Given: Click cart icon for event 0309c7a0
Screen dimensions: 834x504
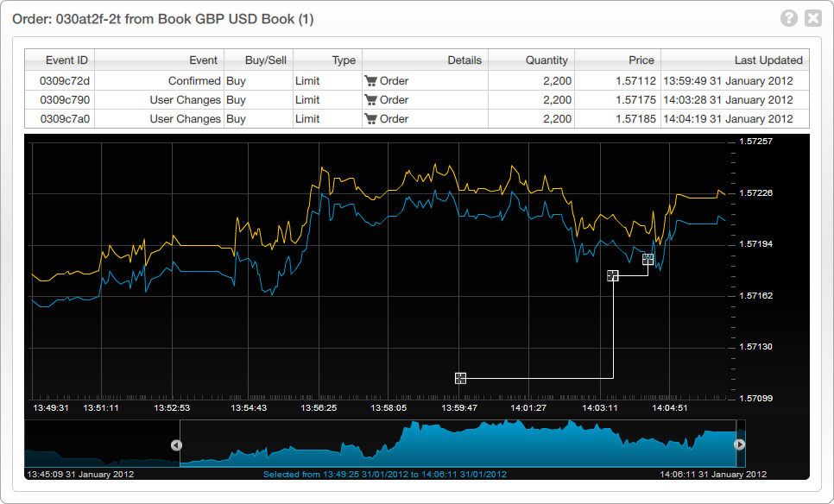Looking at the screenshot, I should (x=371, y=119).
